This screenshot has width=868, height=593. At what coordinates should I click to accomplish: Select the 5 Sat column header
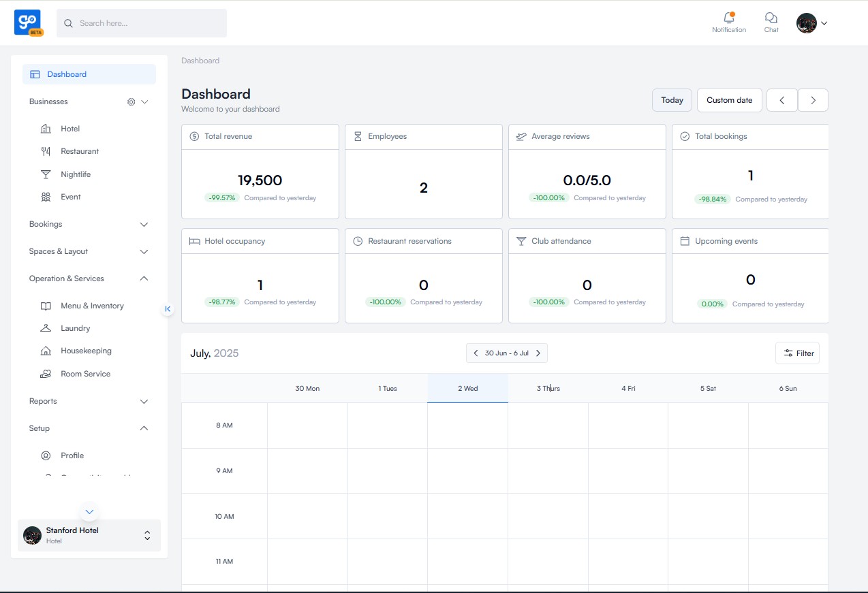[x=708, y=388]
